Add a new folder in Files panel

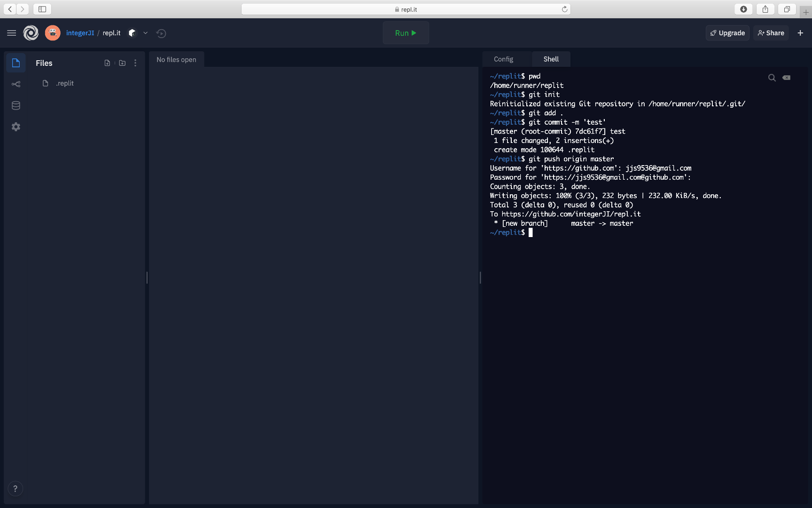122,63
